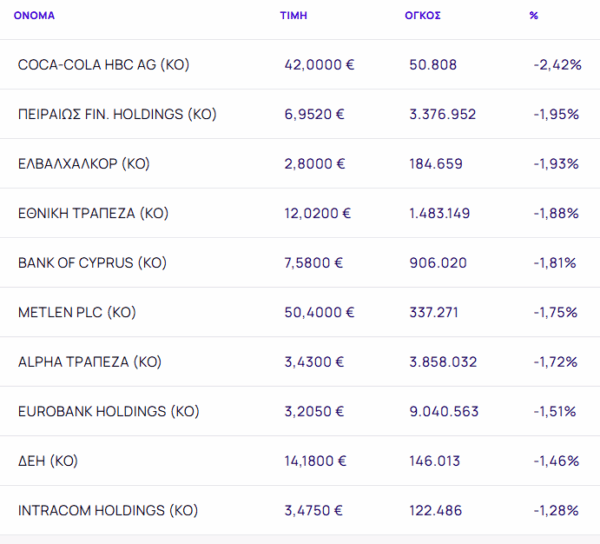Image resolution: width=600 pixels, height=544 pixels.
Task: Open COCA-COLA HBC AG (ΚΟ) stock
Action: 104,65
